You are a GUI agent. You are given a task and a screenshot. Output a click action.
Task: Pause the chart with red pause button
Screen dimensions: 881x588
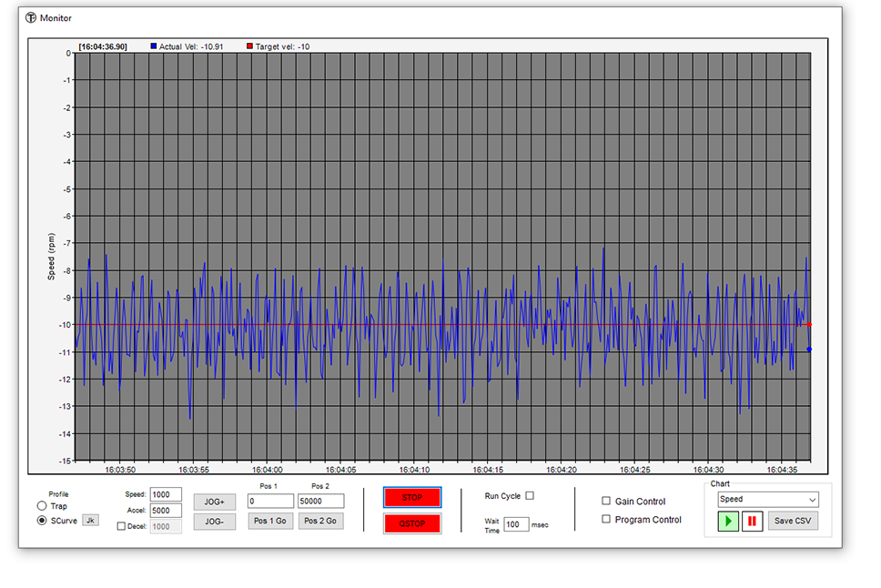pyautogui.click(x=752, y=522)
